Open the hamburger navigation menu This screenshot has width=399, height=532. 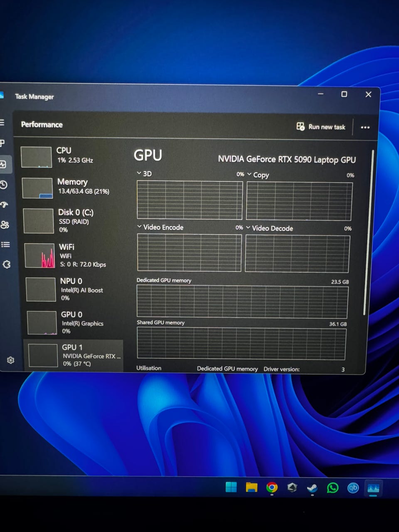[2, 123]
